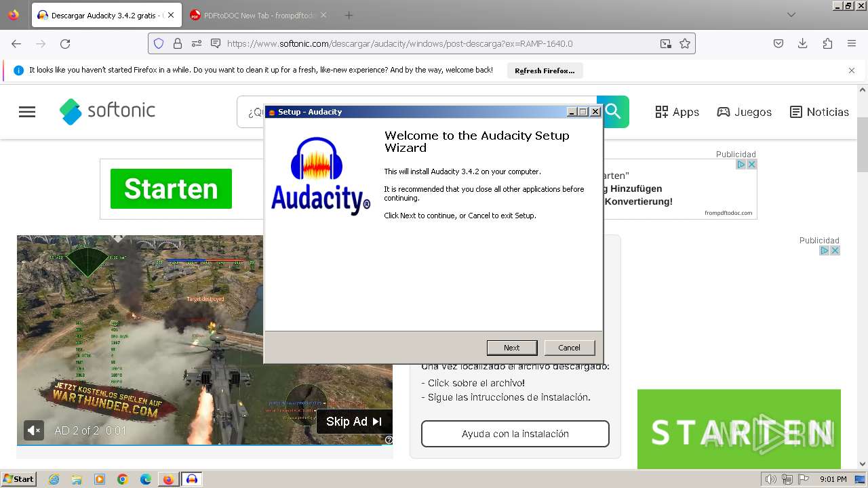Select Audacity setup taskbar button
This screenshot has height=488, width=868.
(x=192, y=479)
